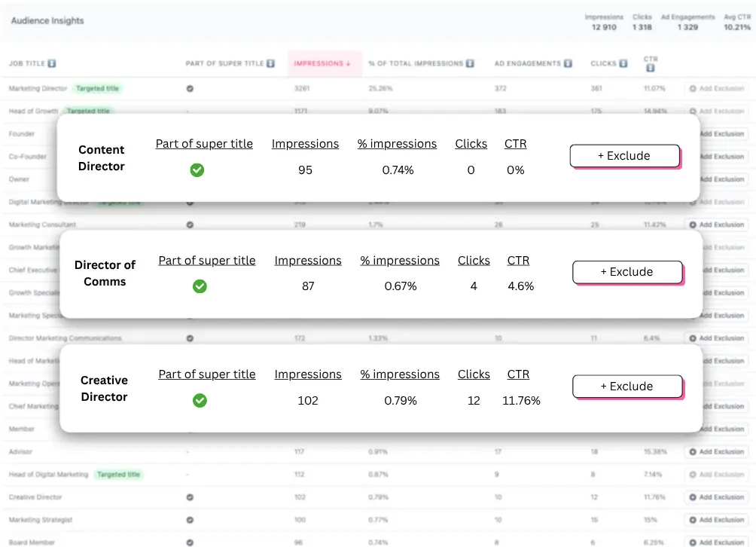Exclude the Content Director job title
The image size is (756, 547).
[624, 156]
